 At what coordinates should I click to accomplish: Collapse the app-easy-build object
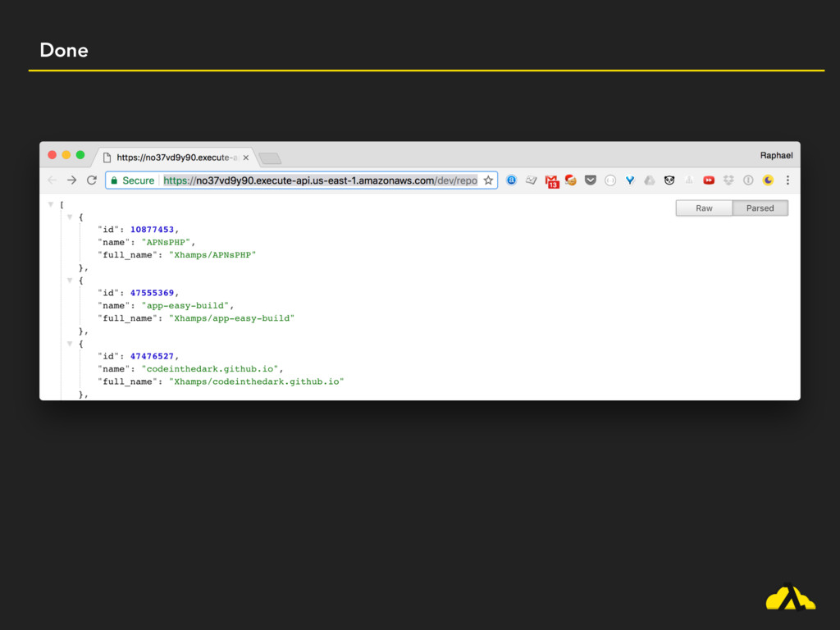(70, 281)
